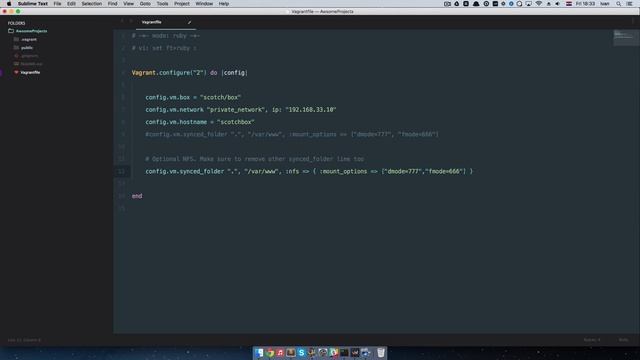Open the Help menu
This screenshot has width=640, height=360.
[224, 4]
